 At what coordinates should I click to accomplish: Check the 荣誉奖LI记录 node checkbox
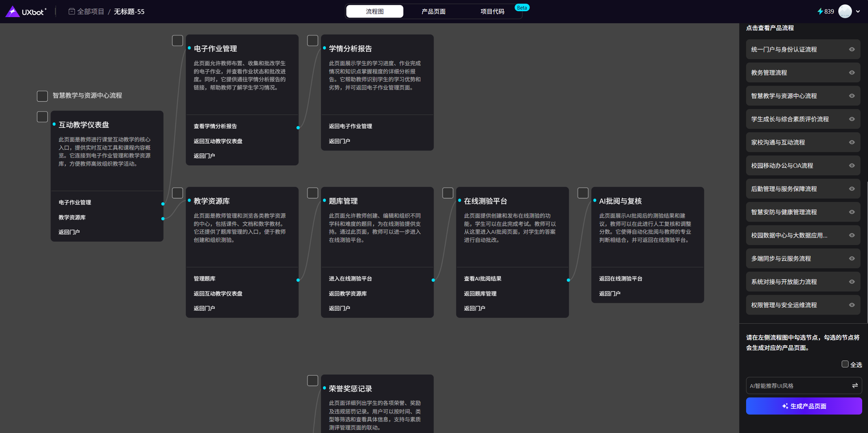pyautogui.click(x=313, y=381)
